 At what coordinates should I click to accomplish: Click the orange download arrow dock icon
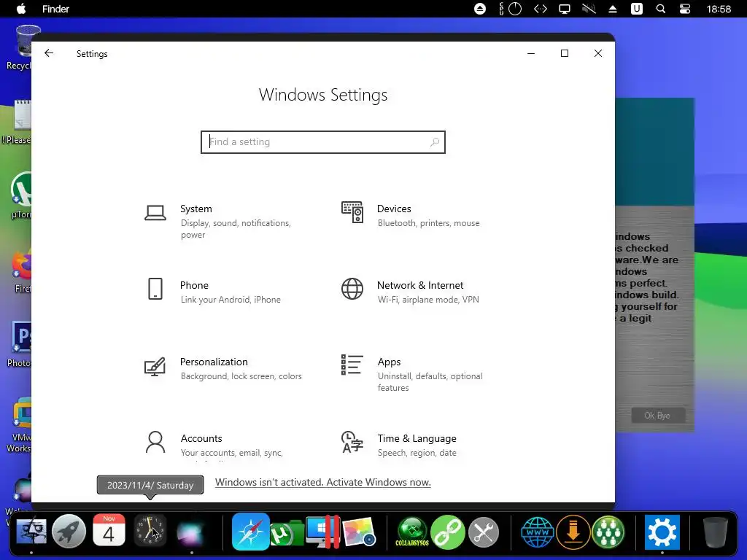[573, 532]
